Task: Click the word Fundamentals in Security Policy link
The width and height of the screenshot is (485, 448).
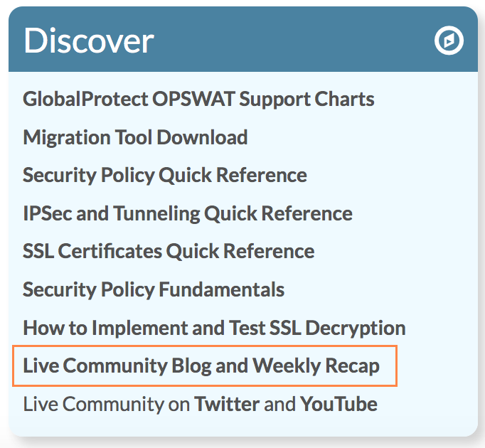Action: 221,289
